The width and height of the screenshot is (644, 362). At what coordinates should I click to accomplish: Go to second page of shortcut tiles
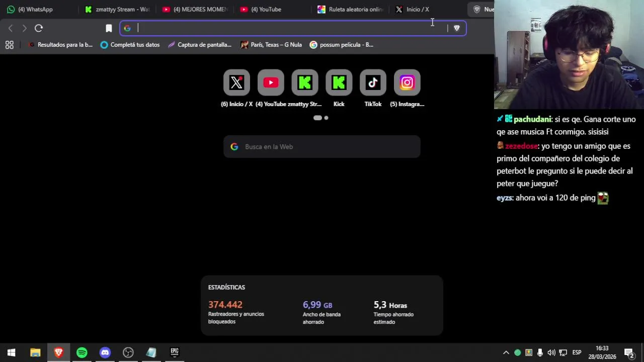coord(326,118)
